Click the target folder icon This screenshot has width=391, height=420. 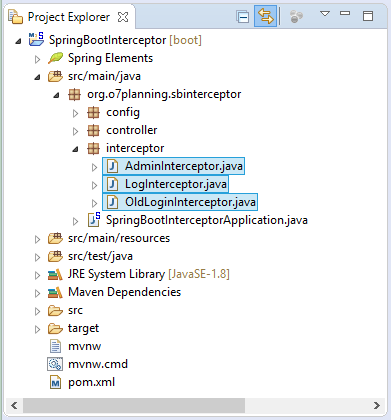click(x=55, y=328)
